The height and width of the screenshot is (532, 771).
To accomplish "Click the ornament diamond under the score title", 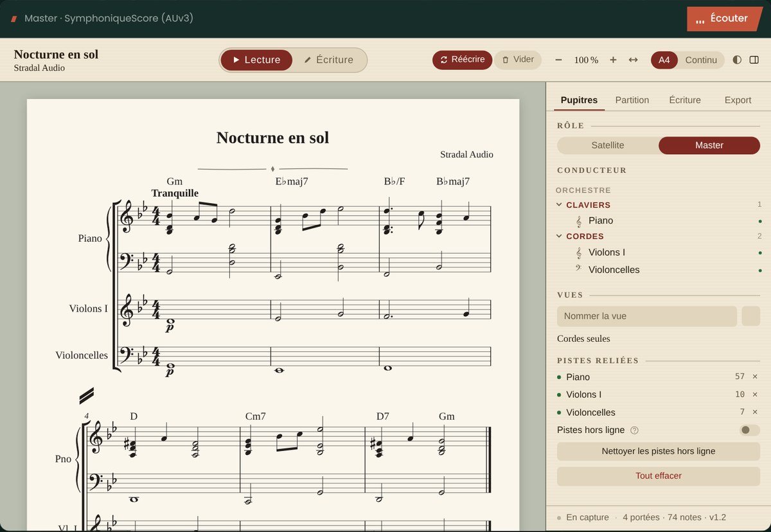I will (x=272, y=169).
